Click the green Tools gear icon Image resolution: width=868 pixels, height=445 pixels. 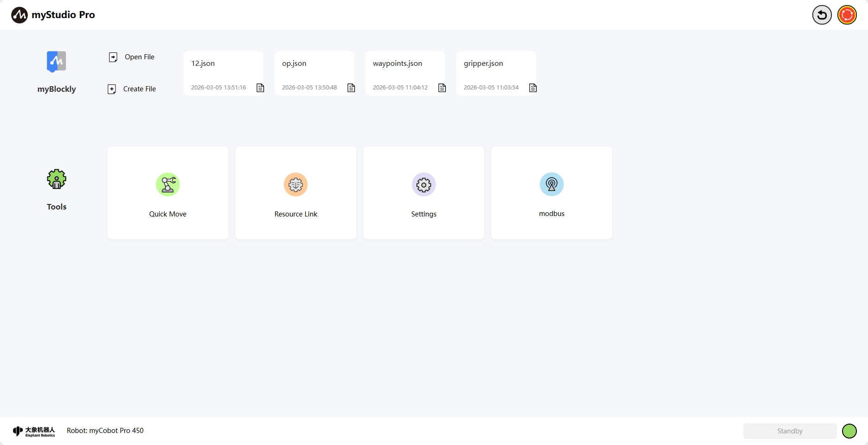pos(56,179)
